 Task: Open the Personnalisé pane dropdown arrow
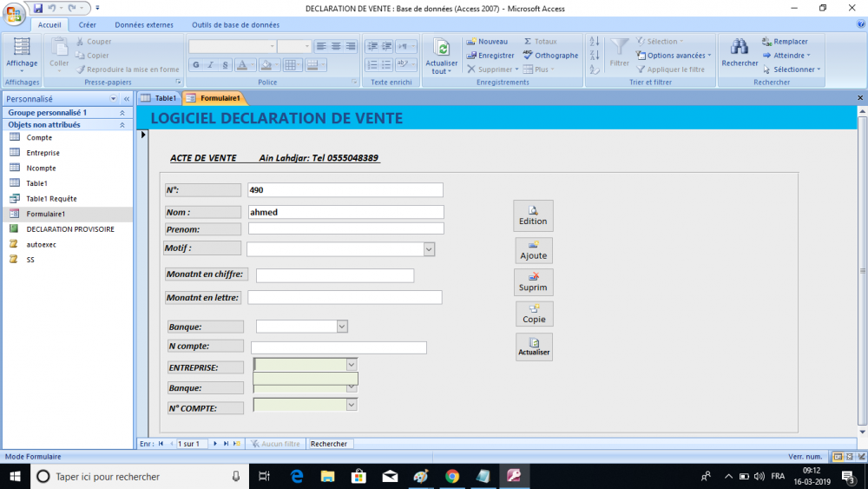pyautogui.click(x=113, y=98)
